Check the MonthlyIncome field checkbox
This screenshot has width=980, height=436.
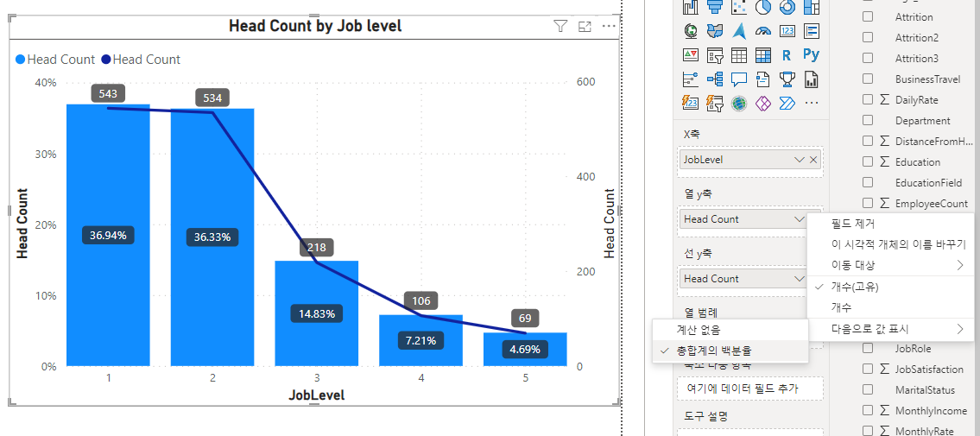[868, 410]
